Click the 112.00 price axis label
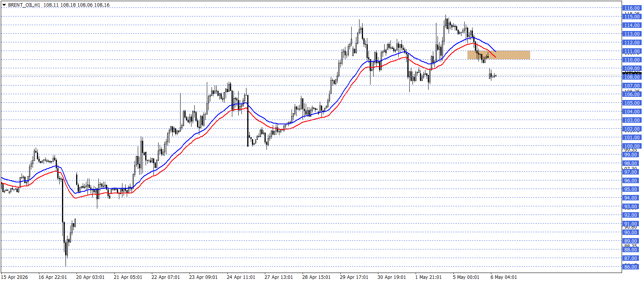Viewport: 644px width, 282px height. [632, 42]
